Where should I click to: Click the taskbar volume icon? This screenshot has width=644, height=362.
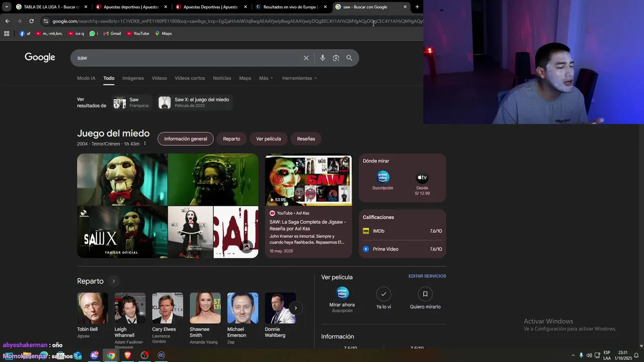click(589, 355)
